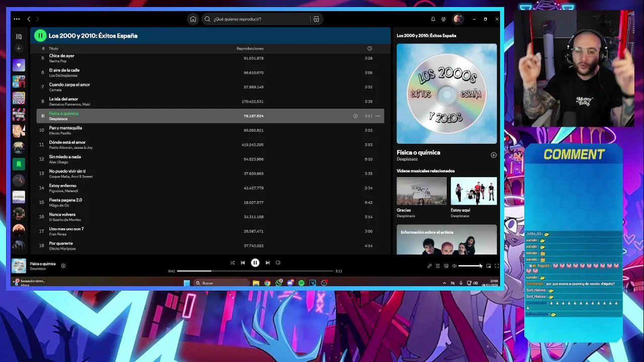
Task: Open the green bookmark 'Your Episodes' sidebar item
Action: [19, 164]
